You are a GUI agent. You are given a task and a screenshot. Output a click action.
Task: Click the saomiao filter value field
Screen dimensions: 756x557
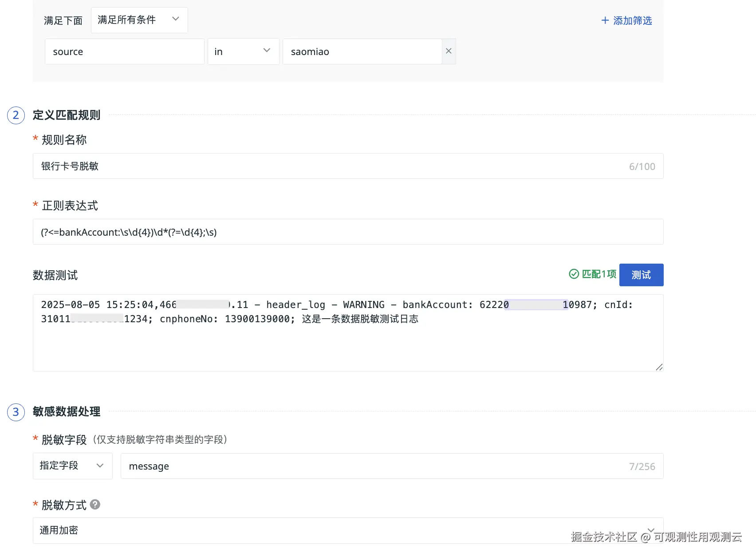point(362,51)
